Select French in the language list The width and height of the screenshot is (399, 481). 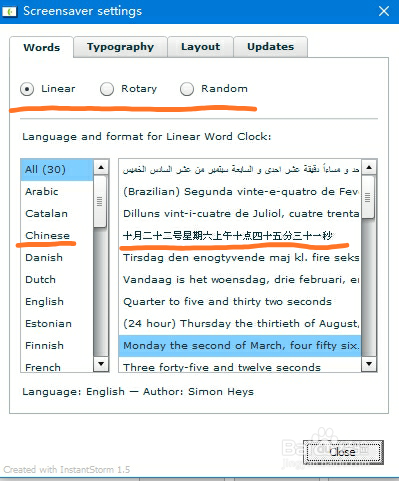coord(57,366)
